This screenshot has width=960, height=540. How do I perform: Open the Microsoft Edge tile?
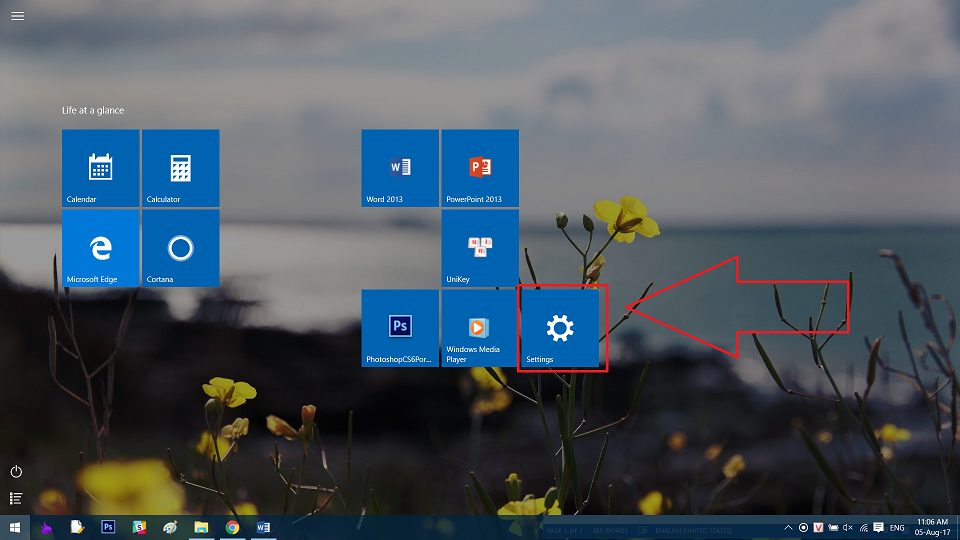100,248
